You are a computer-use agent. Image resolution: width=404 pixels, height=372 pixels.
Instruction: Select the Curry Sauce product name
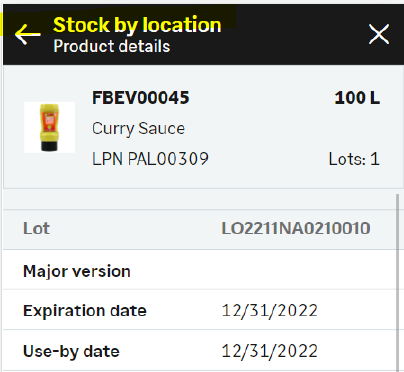(138, 129)
